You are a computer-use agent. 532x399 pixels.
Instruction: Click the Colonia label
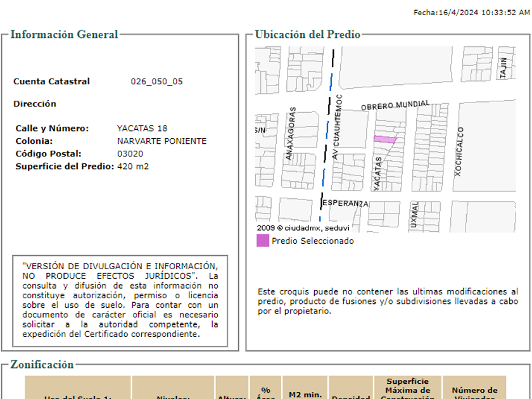(34, 141)
